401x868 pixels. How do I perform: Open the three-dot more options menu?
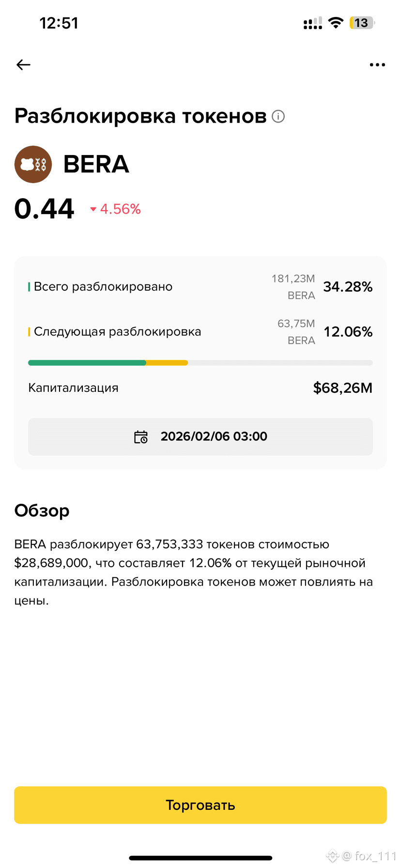pos(377,64)
